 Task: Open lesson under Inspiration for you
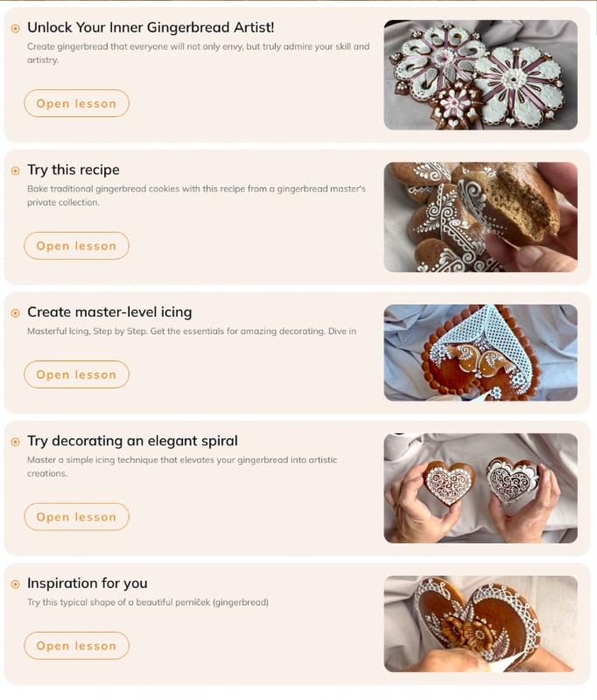(76, 646)
